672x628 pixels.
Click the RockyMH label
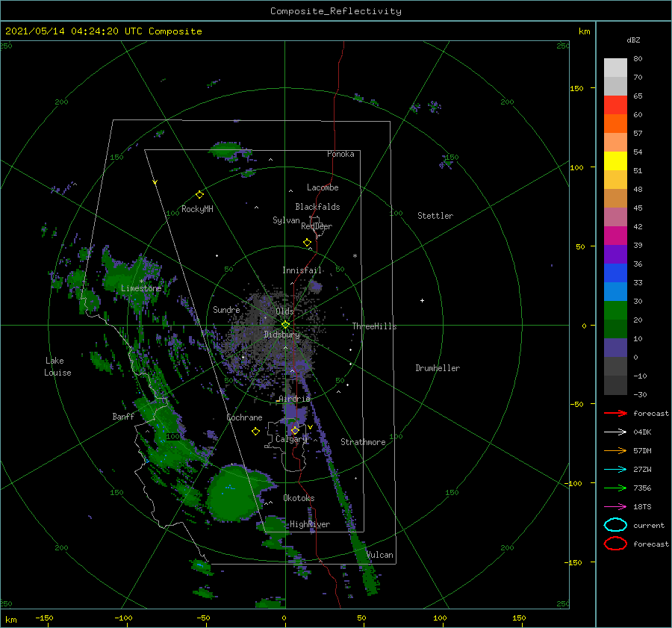pyautogui.click(x=197, y=209)
